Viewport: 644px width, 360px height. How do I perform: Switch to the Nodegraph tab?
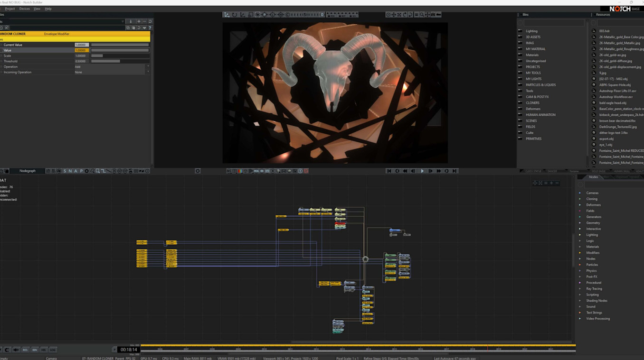(28, 171)
